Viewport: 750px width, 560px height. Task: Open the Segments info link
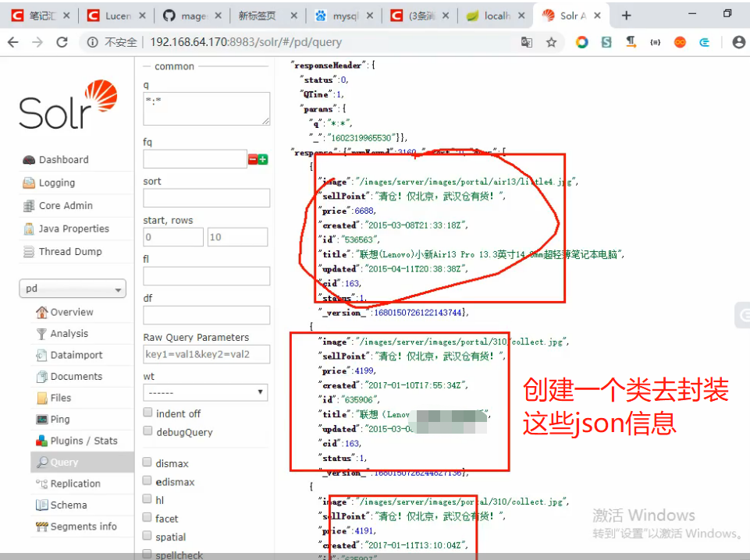pos(84,526)
